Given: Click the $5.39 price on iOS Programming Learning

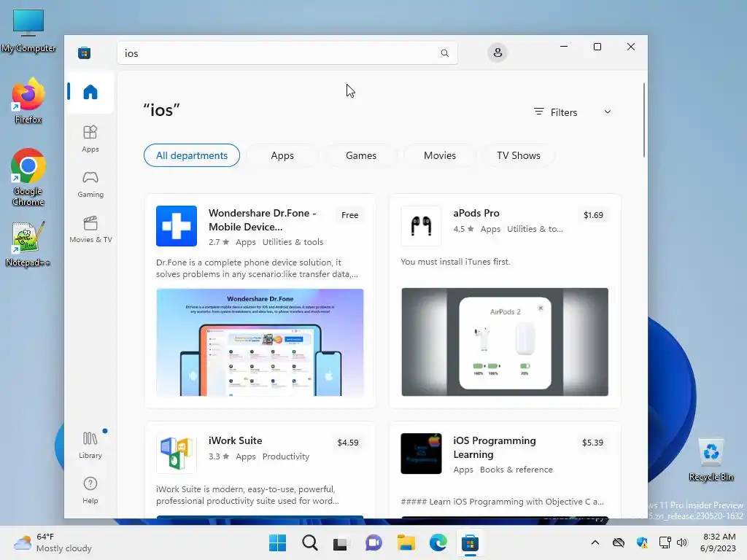Looking at the screenshot, I should coord(592,443).
